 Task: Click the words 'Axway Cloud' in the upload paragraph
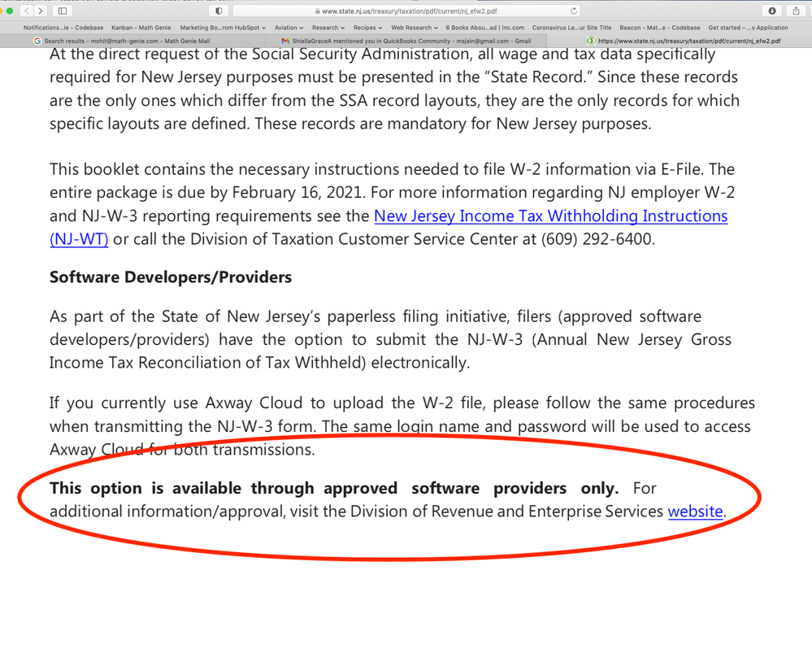click(254, 403)
